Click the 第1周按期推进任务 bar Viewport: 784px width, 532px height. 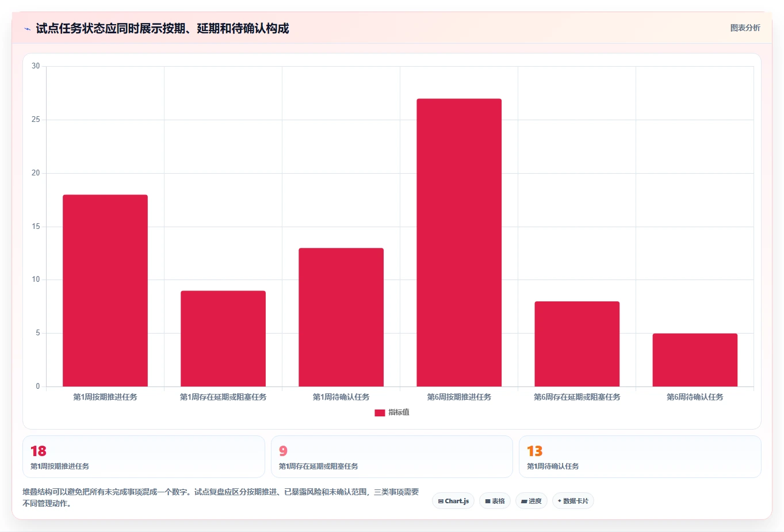coord(105,290)
